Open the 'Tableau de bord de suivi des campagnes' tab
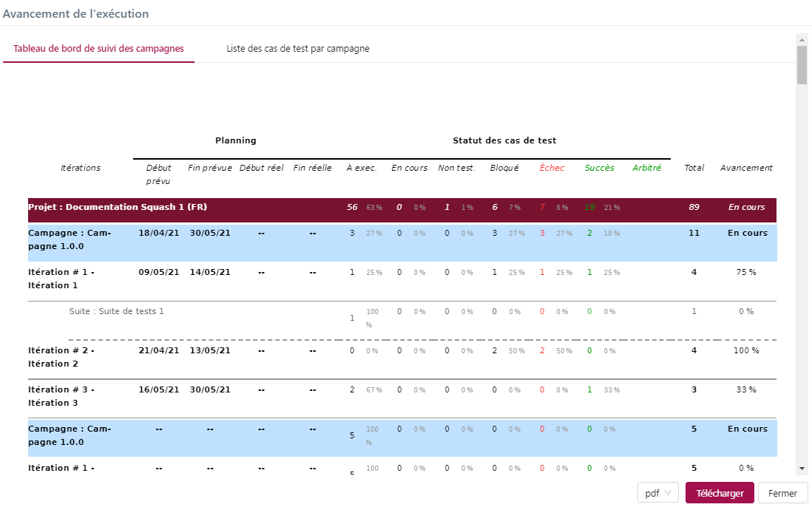 coord(98,49)
